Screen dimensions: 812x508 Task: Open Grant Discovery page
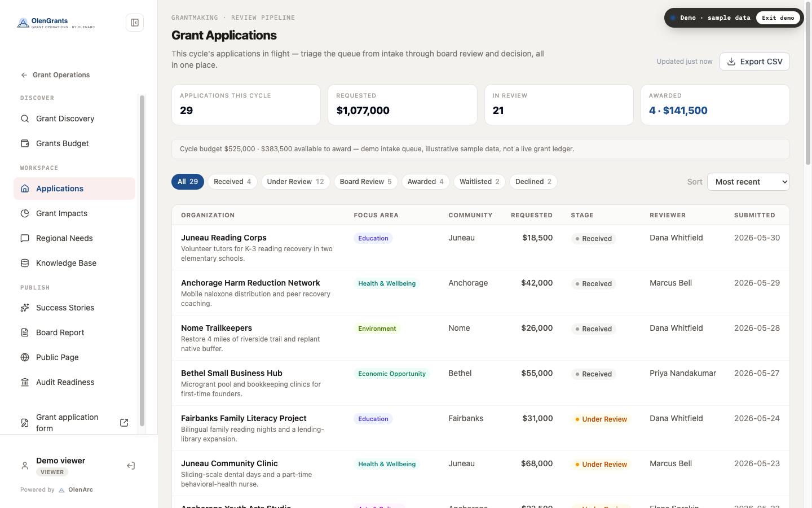pyautogui.click(x=74, y=119)
